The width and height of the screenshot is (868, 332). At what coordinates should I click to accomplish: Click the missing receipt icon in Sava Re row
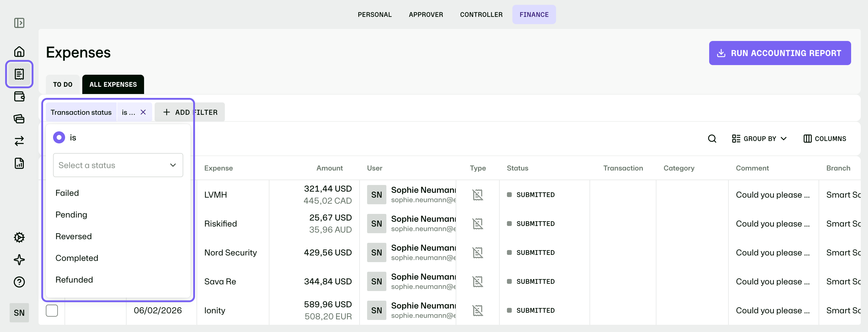[477, 281]
